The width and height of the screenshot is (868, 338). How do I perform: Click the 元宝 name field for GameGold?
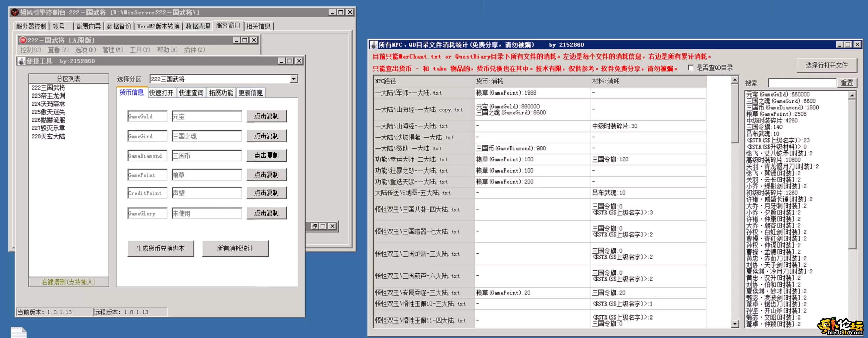coord(207,116)
